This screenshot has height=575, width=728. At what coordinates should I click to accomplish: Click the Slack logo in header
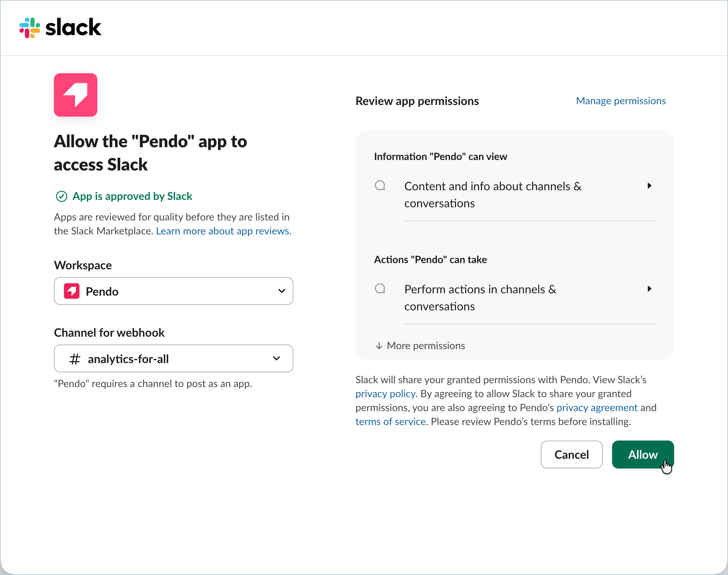pos(60,28)
